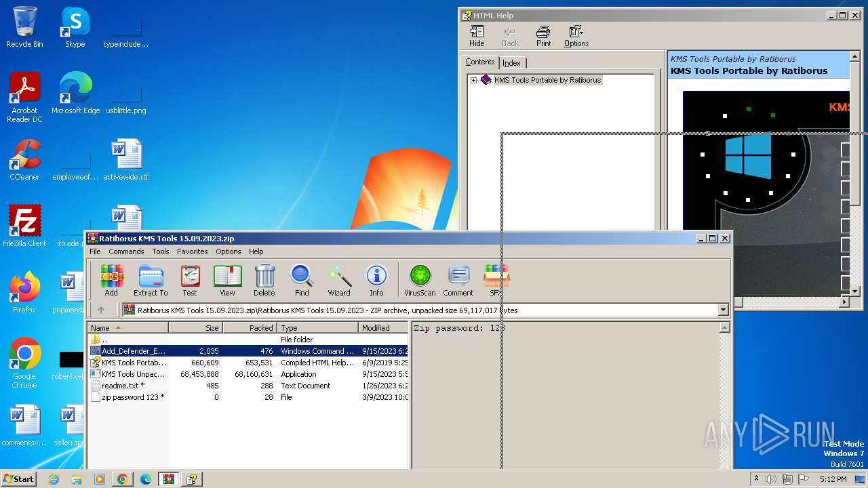Sort file list by Name column

[128, 327]
